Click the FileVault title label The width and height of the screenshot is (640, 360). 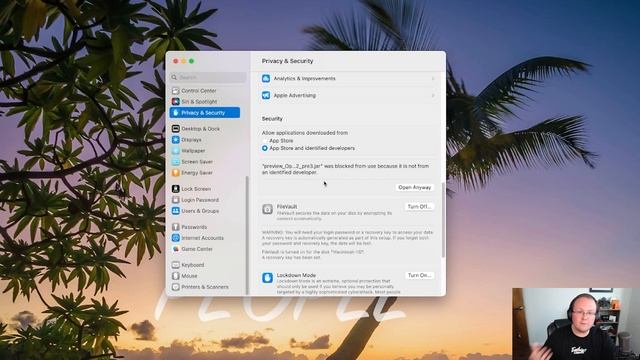pyautogui.click(x=287, y=207)
